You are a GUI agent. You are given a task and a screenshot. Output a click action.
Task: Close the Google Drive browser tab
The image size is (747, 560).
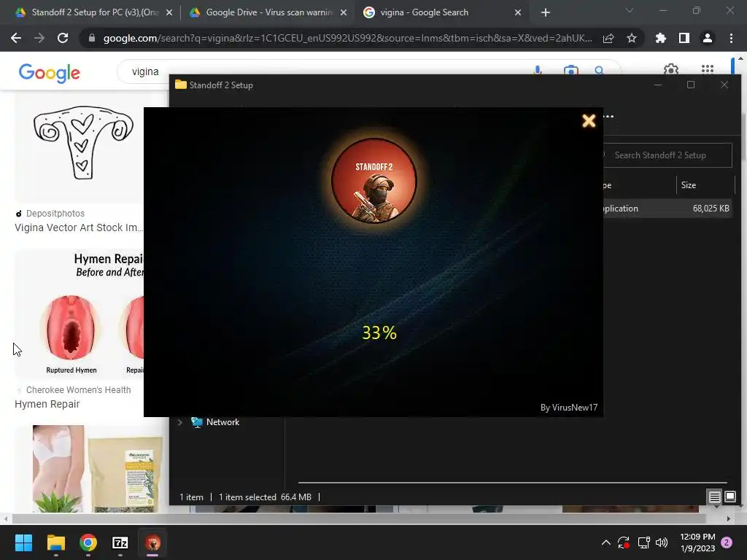[x=344, y=13]
